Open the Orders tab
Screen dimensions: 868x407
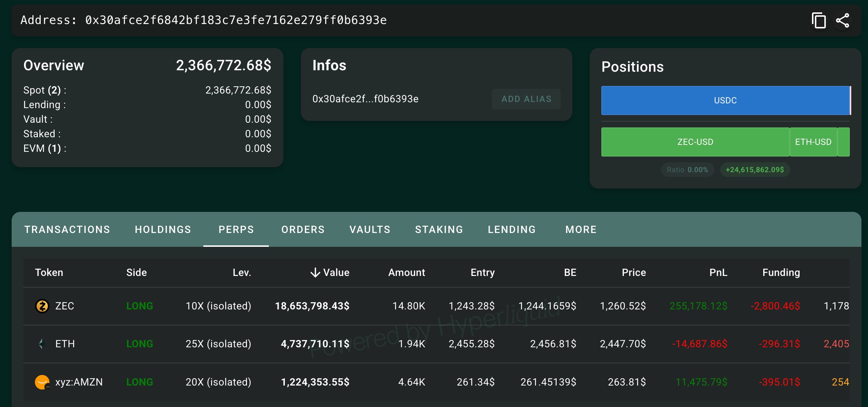tap(303, 229)
